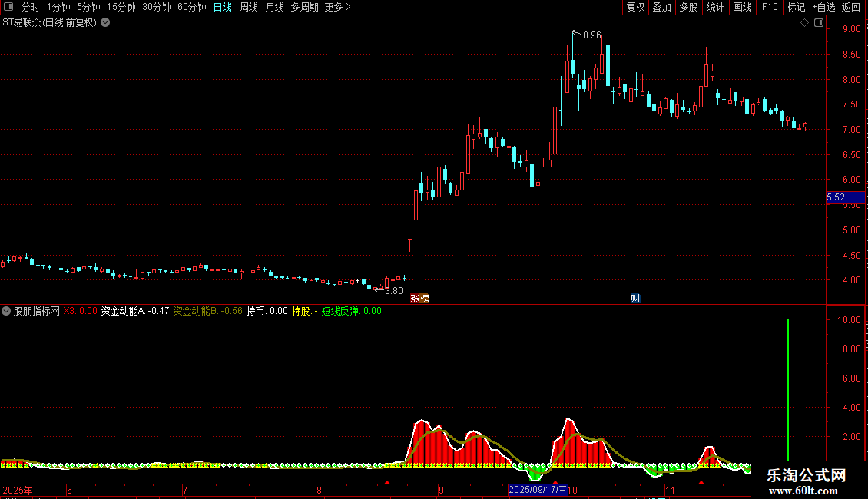Click the month 7 timeline label
The height and width of the screenshot is (499, 868).
(x=185, y=490)
